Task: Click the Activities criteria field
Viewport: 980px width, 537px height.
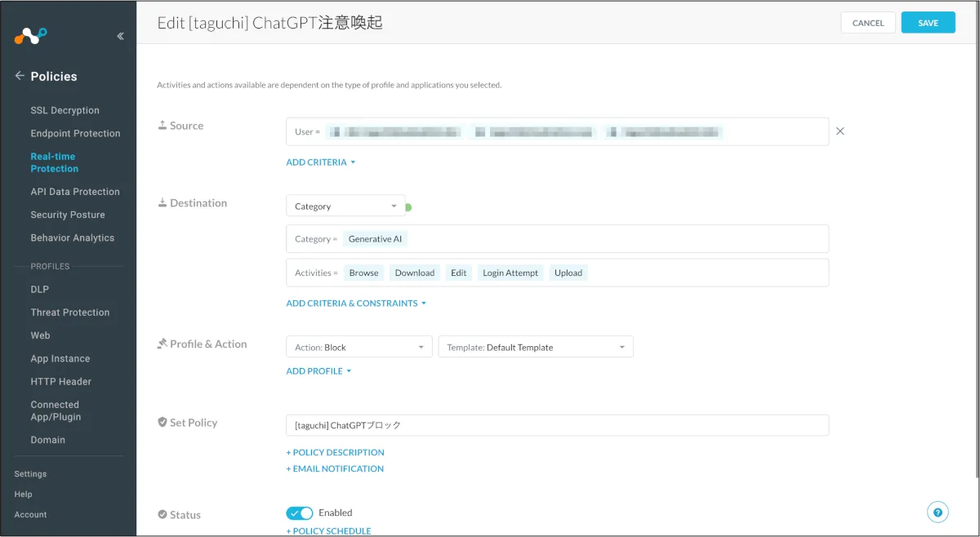Action: point(558,273)
